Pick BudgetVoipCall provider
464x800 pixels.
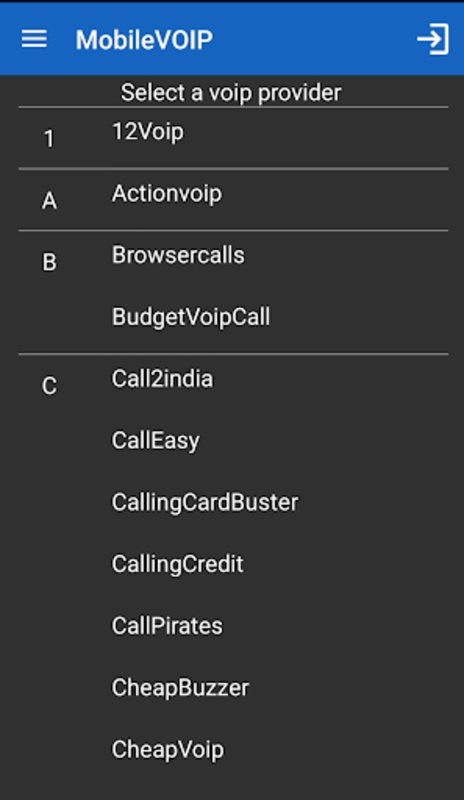point(191,317)
